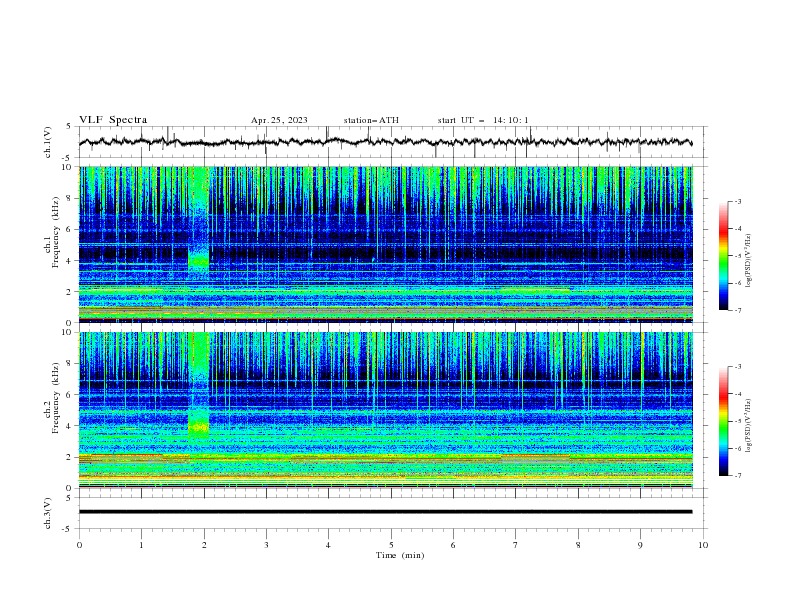Click the "ch.3(V)" axis label
Screen dimensions: 792x612
click(48, 513)
